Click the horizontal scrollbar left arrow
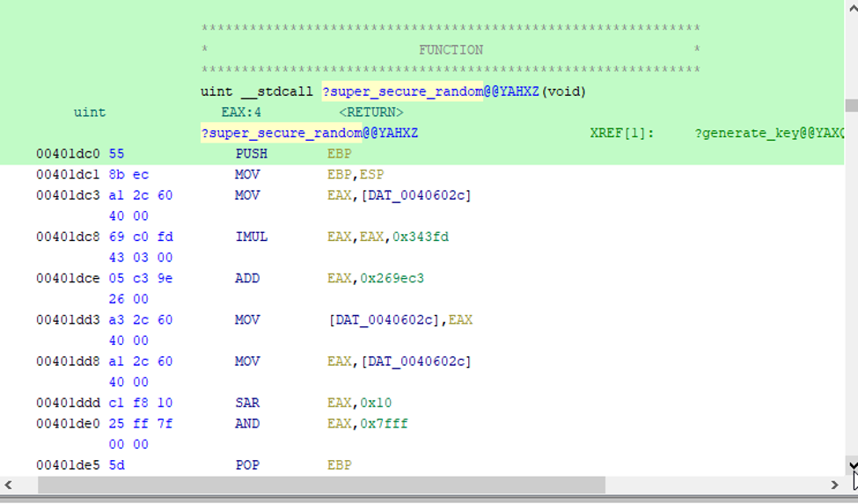 9,485
